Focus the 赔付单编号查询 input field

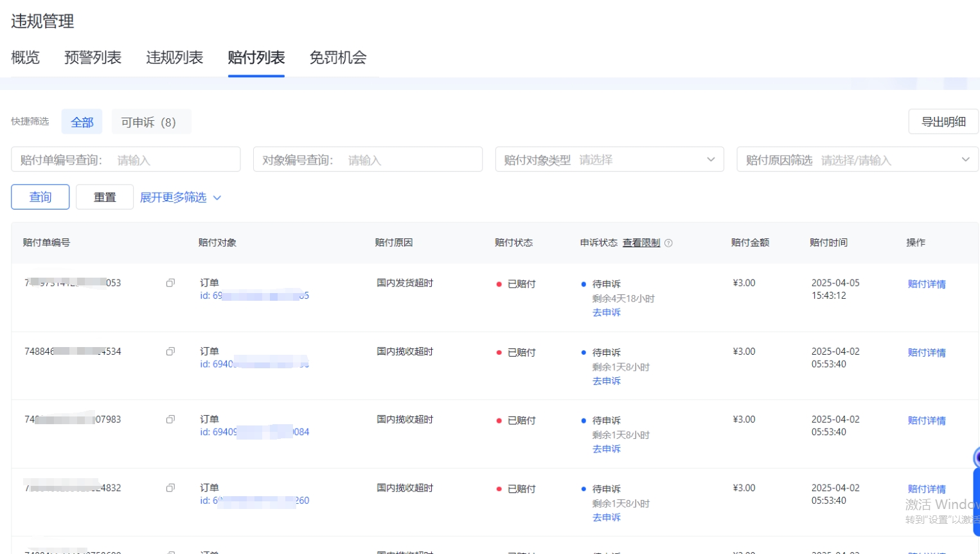tap(174, 160)
